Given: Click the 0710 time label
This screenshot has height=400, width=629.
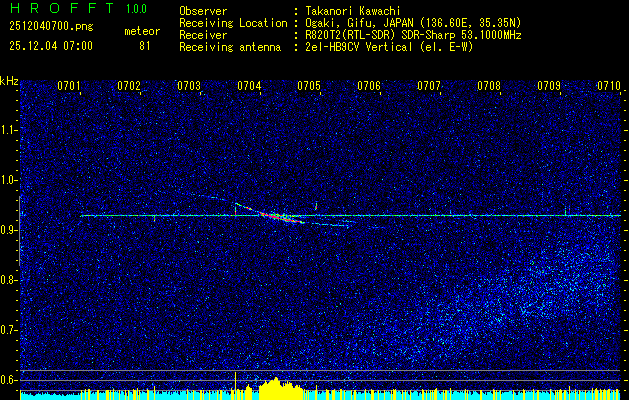Looking at the screenshot, I should (609, 87).
